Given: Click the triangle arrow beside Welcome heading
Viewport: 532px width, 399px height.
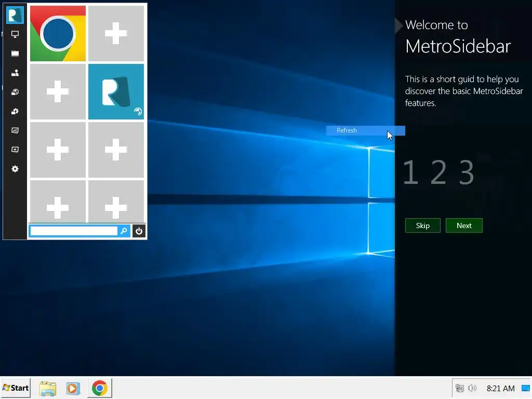Looking at the screenshot, I should pyautogui.click(x=398, y=26).
